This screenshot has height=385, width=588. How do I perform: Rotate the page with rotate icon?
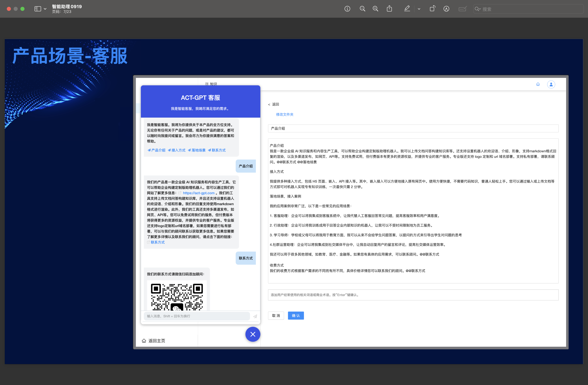pyautogui.click(x=432, y=9)
